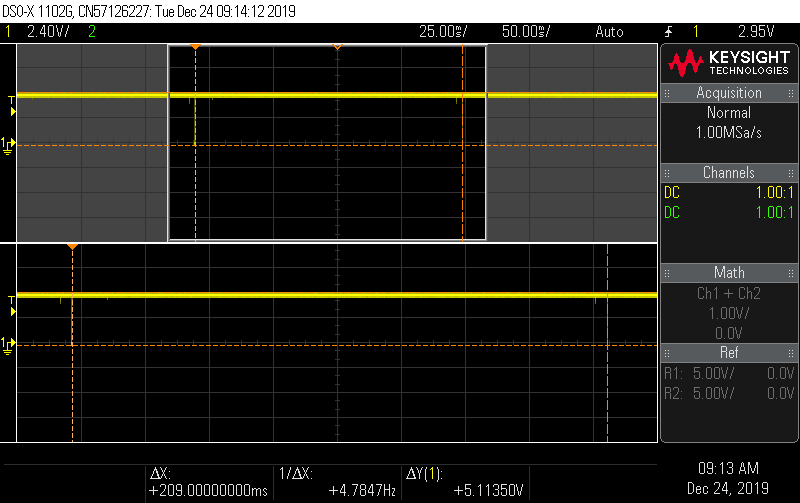800x503 pixels.
Task: Click grip dots left of Acquisition header
Action: click(667, 93)
